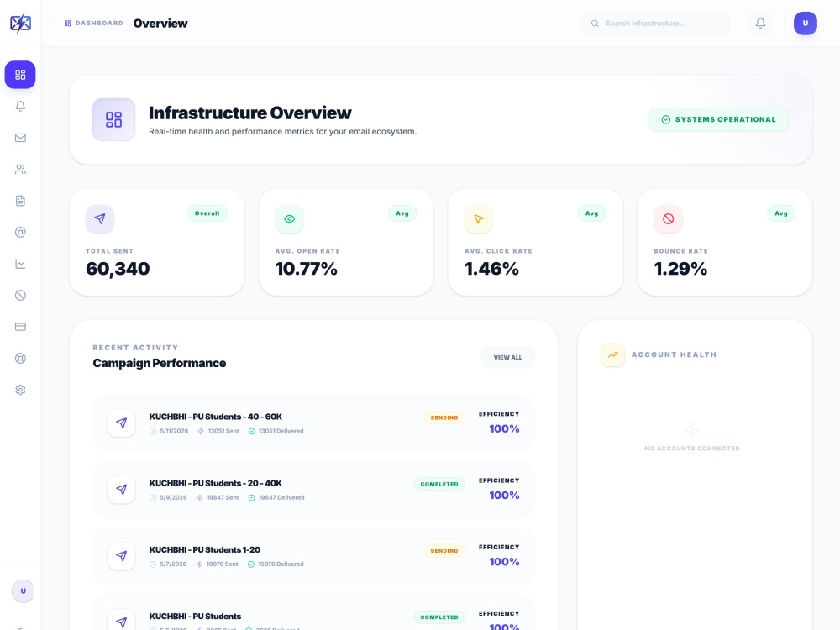Click the Avg tag on Bounce Rate card
The height and width of the screenshot is (630, 840).
pyautogui.click(x=781, y=213)
